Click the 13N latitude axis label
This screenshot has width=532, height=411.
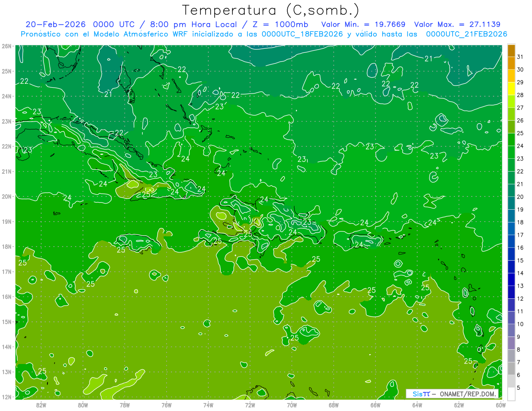[x=7, y=372]
